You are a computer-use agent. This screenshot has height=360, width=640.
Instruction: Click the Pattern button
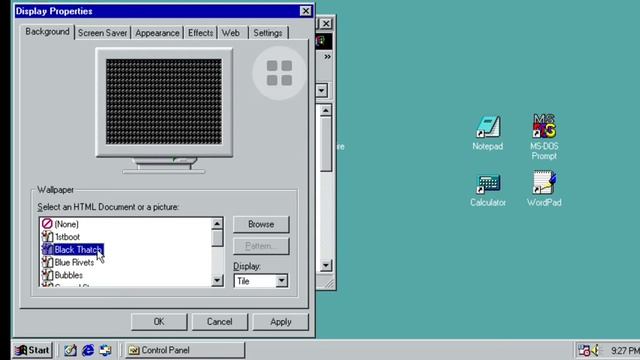click(261, 246)
